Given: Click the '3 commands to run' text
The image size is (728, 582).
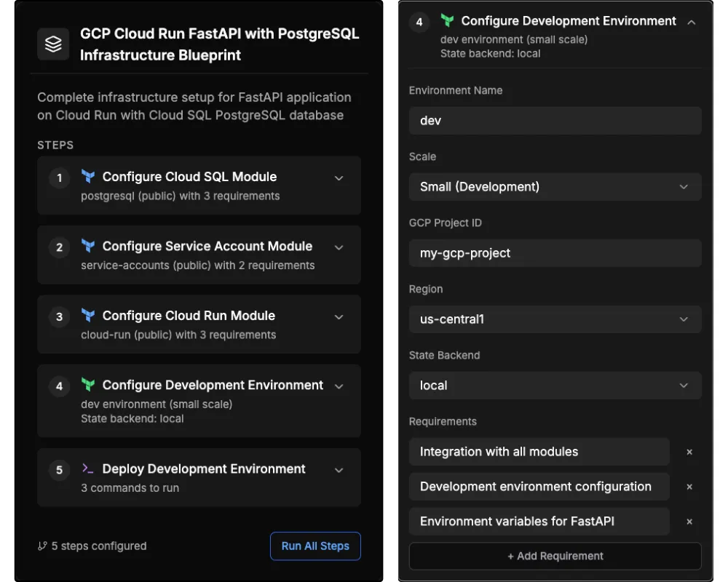Looking at the screenshot, I should click(x=130, y=488).
